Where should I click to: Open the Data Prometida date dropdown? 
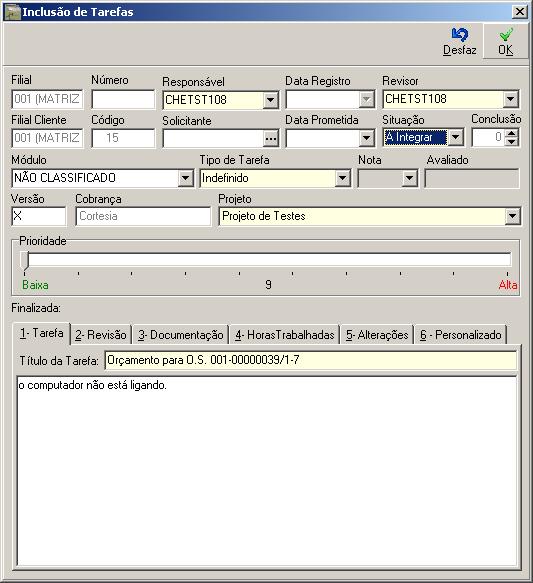click(366, 138)
